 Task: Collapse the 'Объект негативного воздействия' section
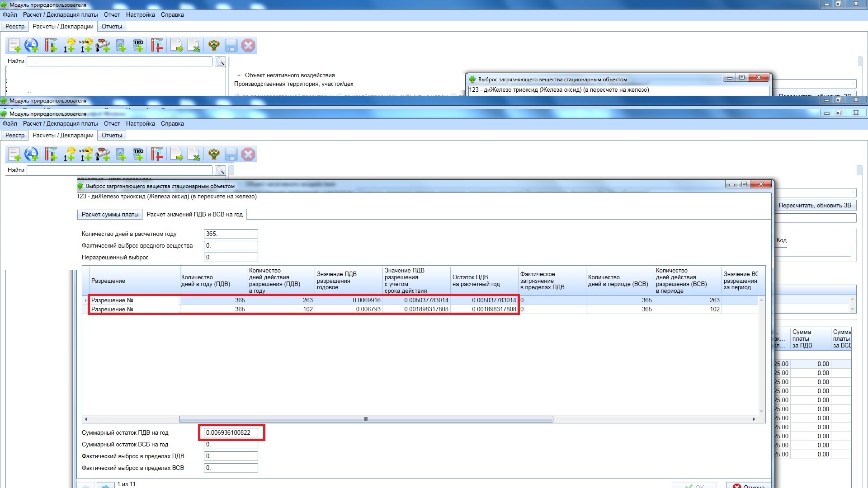(239, 75)
